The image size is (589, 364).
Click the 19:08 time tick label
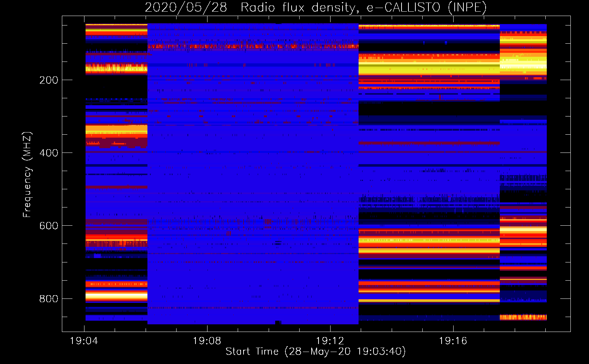coord(207,341)
